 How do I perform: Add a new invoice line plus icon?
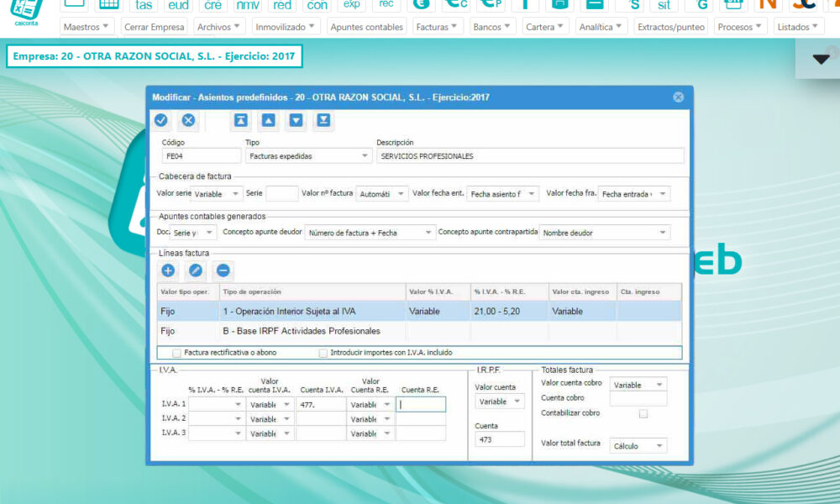168,270
